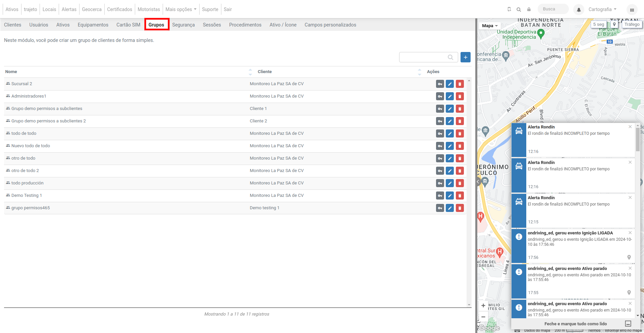This screenshot has height=333, width=644.
Task: Edit grupo permisos465 with pencil icon
Action: [450, 208]
